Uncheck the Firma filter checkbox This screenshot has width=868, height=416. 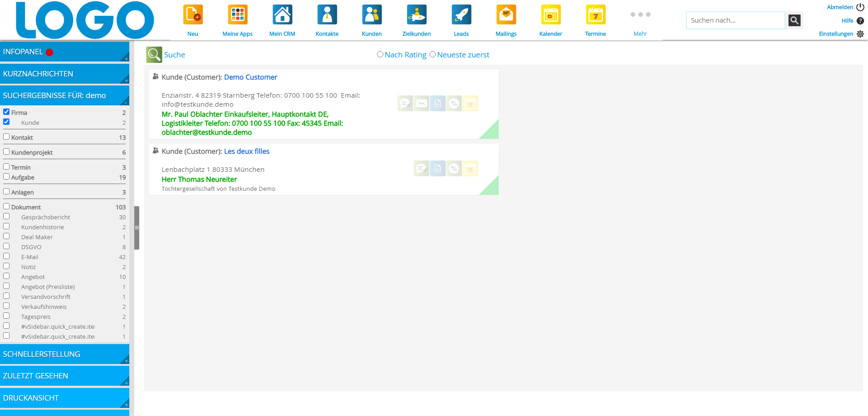point(6,112)
